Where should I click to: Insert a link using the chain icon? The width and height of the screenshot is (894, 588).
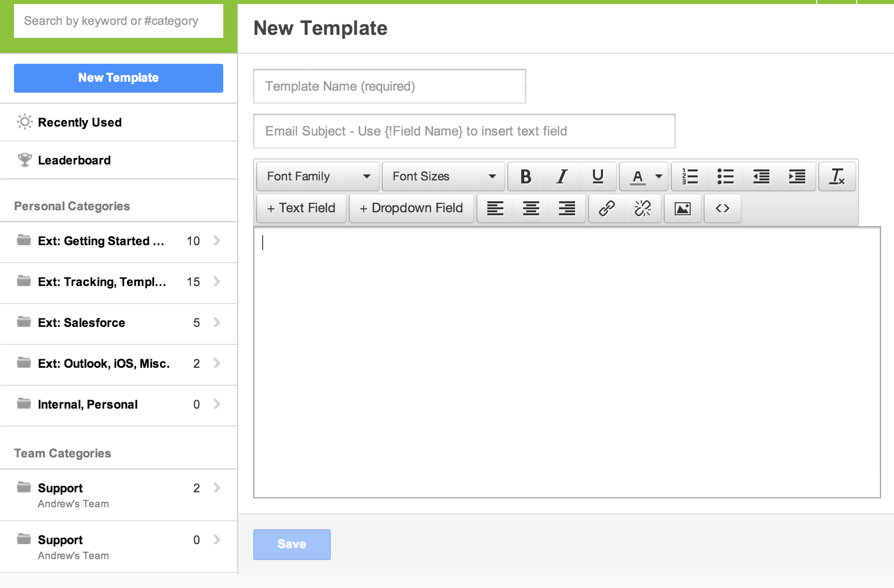point(607,208)
